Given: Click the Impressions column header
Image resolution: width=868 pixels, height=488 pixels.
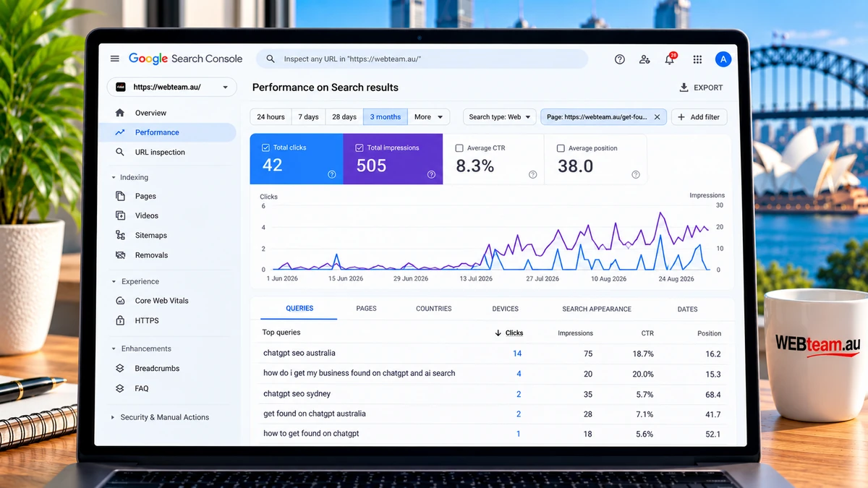Looking at the screenshot, I should pos(576,333).
